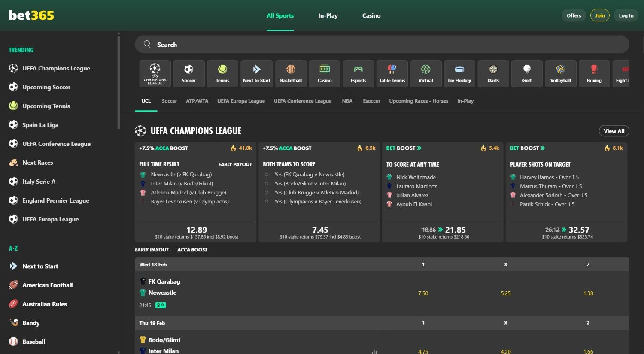644x354 pixels.
Task: Open the Table Tennis icon
Action: click(x=392, y=73)
